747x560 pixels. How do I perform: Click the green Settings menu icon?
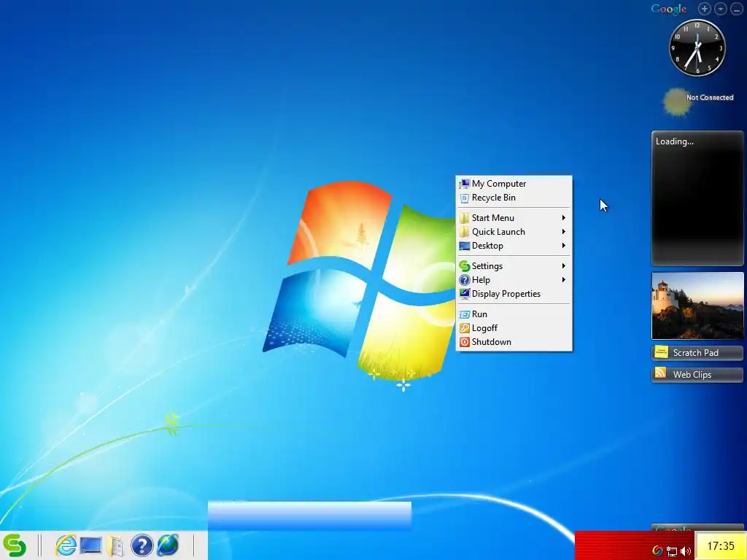(465, 266)
